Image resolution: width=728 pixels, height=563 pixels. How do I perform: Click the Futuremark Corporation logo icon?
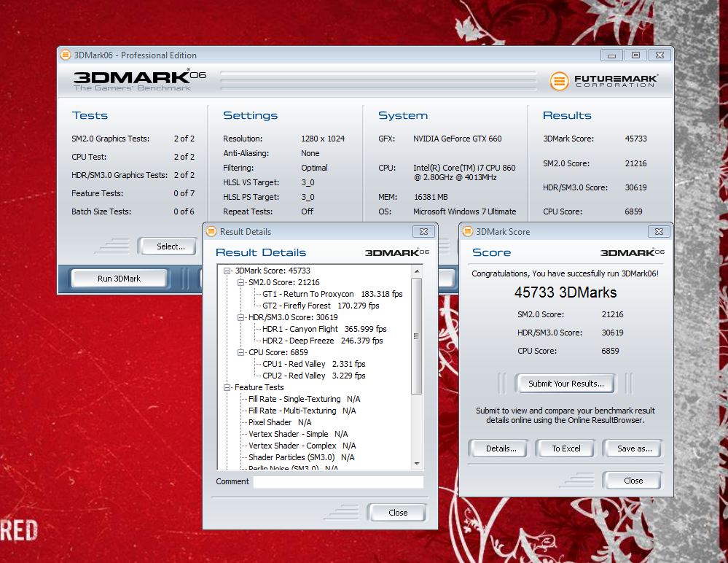click(559, 81)
